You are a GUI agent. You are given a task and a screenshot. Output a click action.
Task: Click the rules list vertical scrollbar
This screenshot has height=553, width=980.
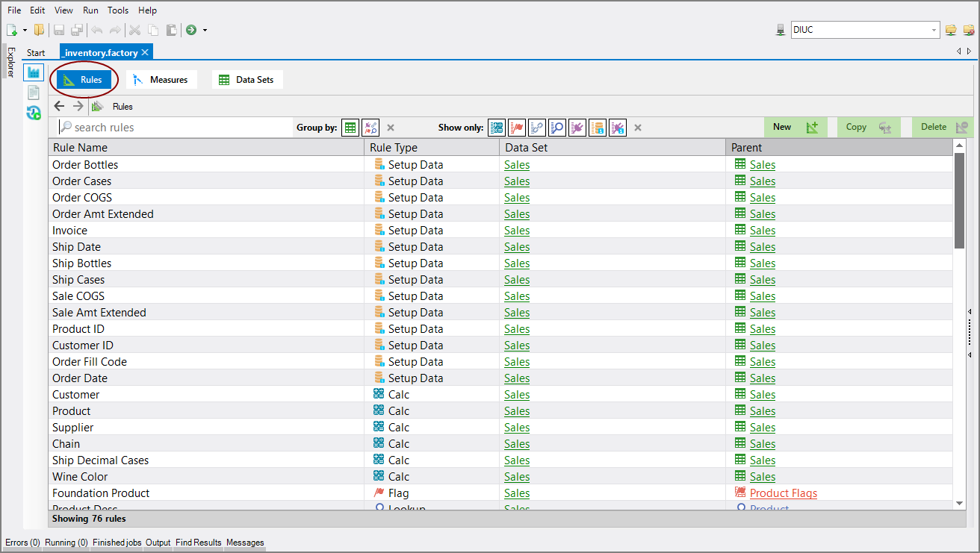click(x=960, y=201)
